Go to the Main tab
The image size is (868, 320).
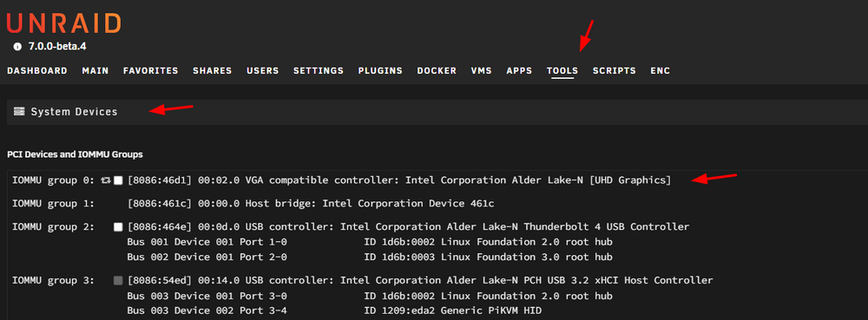click(x=95, y=71)
